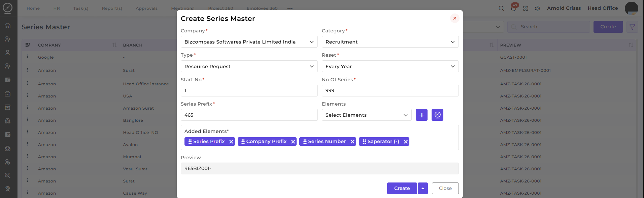Open the HR menu
The width and height of the screenshot is (644, 198).
(57, 8)
